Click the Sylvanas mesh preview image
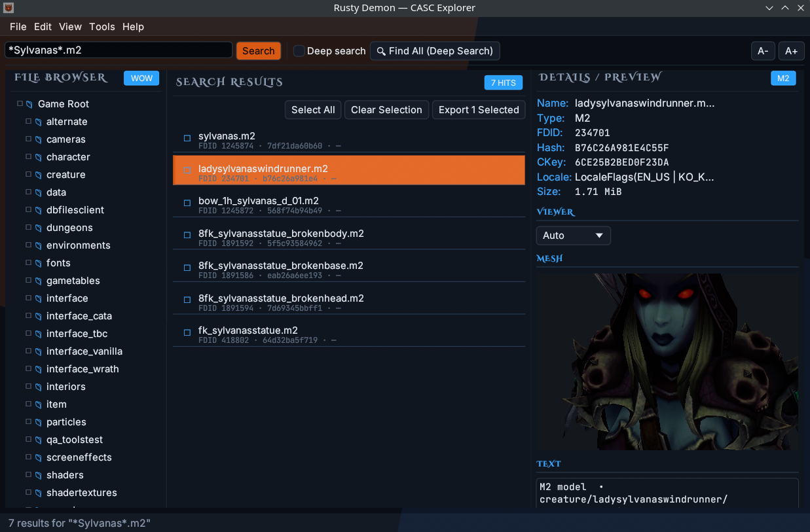 tap(667, 361)
